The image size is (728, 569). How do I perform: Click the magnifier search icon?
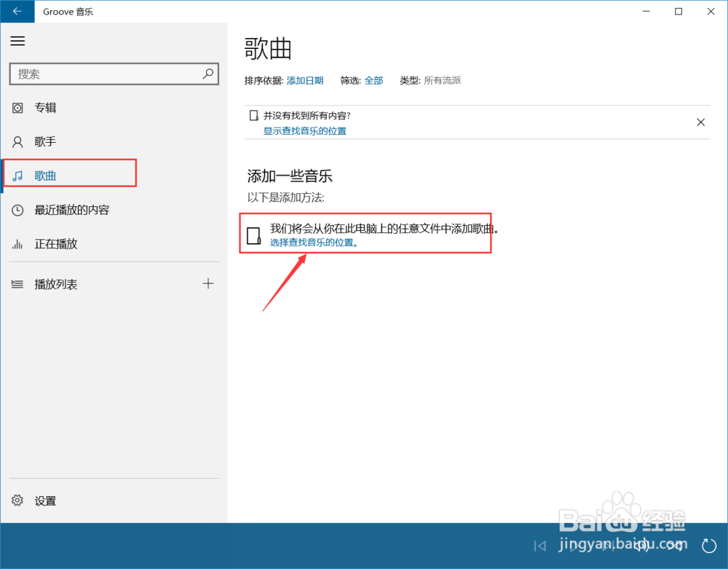click(x=208, y=74)
